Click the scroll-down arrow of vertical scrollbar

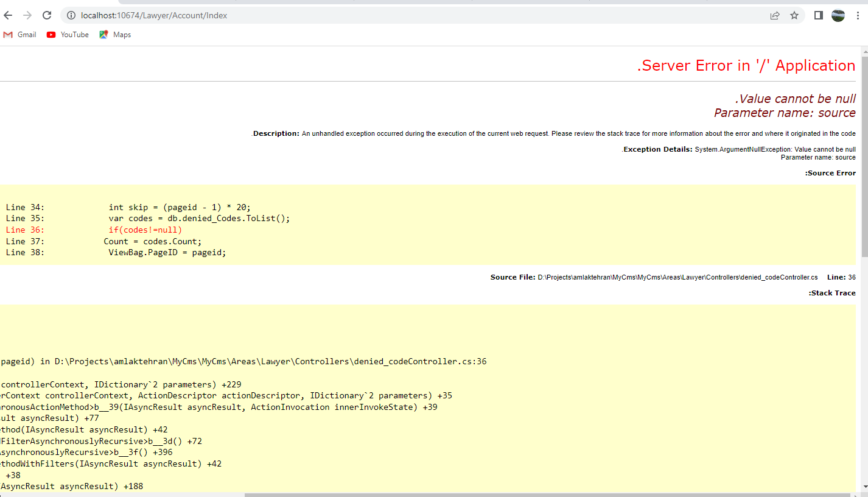[864, 487]
